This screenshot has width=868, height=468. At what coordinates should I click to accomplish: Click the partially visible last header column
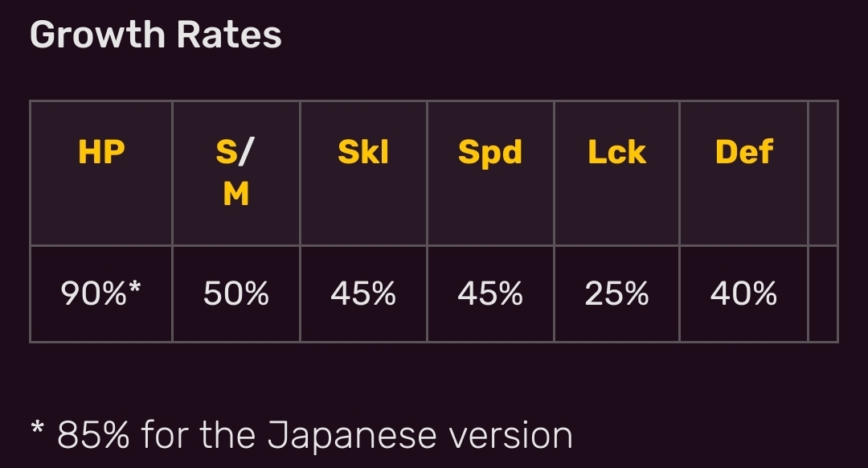pos(823,173)
